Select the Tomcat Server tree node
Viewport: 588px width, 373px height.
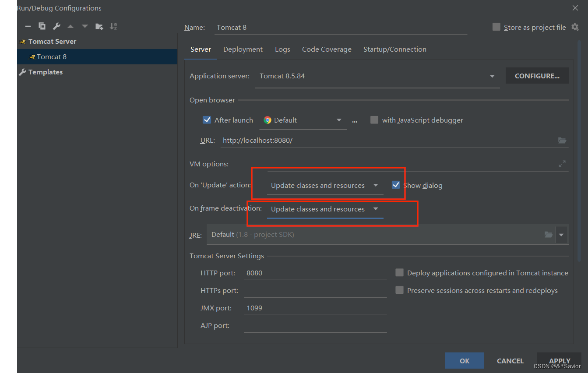(x=53, y=42)
